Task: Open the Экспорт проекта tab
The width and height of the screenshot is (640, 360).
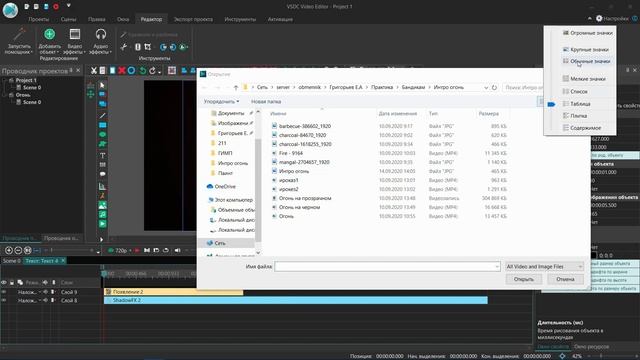Action: point(193,19)
